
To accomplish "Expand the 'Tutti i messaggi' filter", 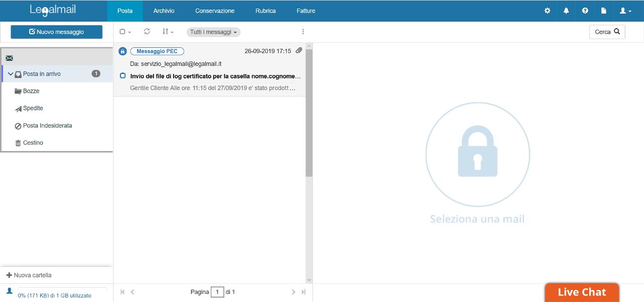I will (x=213, y=32).
